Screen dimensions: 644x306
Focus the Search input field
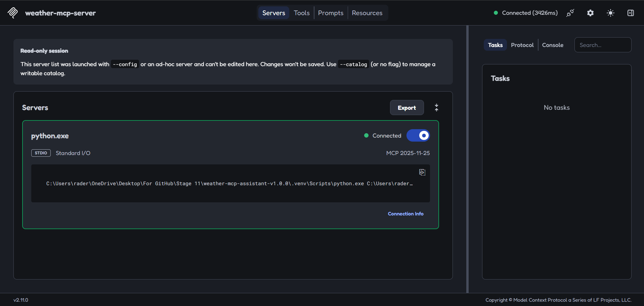(x=603, y=45)
